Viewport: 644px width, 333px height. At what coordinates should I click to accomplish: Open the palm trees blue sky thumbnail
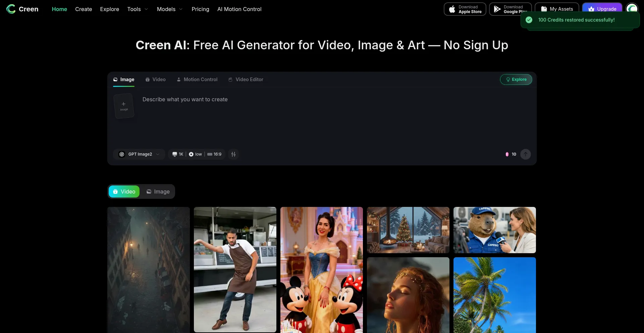click(495, 295)
